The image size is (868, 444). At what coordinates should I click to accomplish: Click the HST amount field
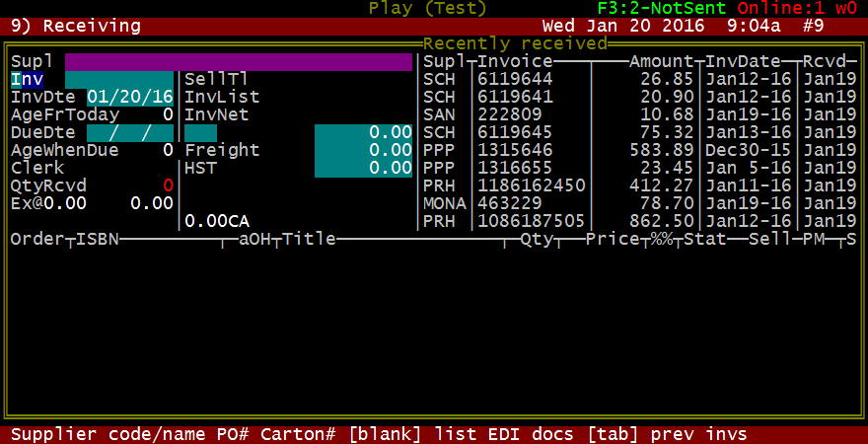(363, 168)
